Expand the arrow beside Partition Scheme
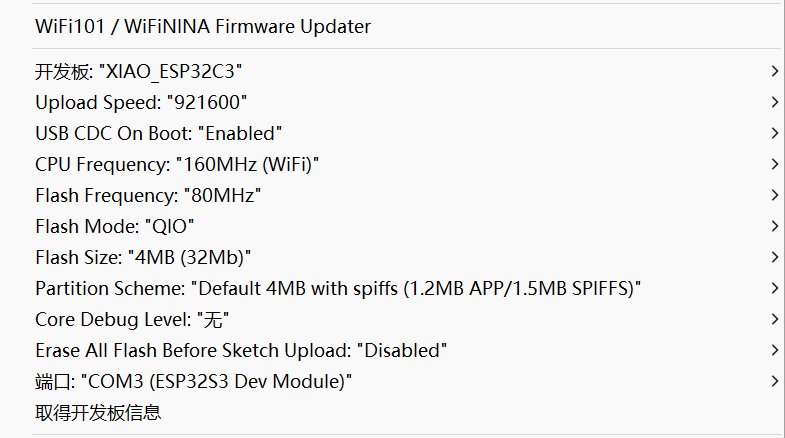The image size is (785, 438). point(774,288)
